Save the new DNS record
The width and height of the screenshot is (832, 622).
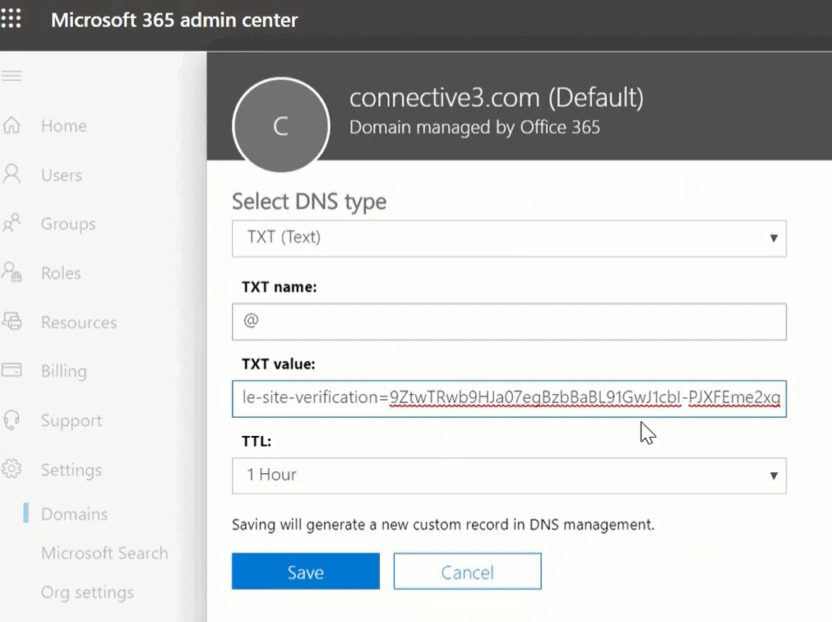[305, 572]
